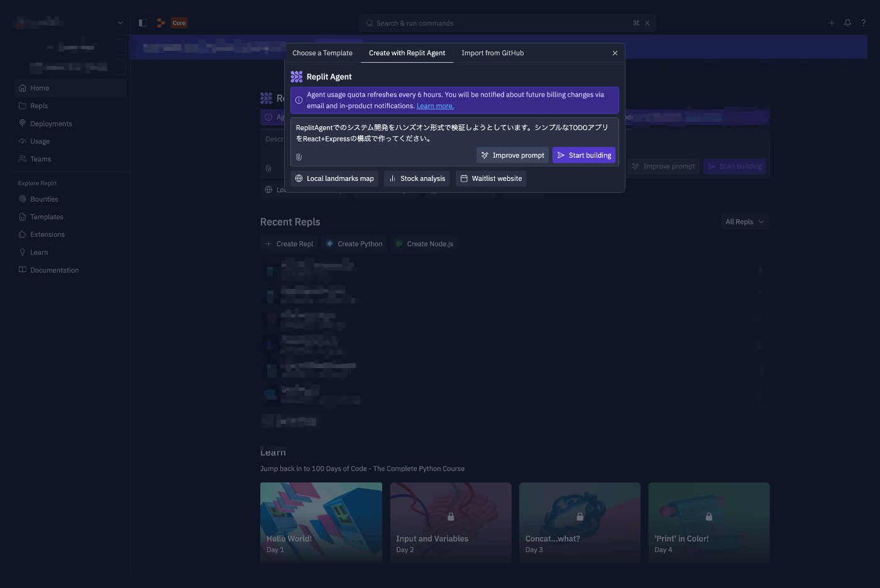
Task: Click the Recent Repls heading
Action: [290, 222]
